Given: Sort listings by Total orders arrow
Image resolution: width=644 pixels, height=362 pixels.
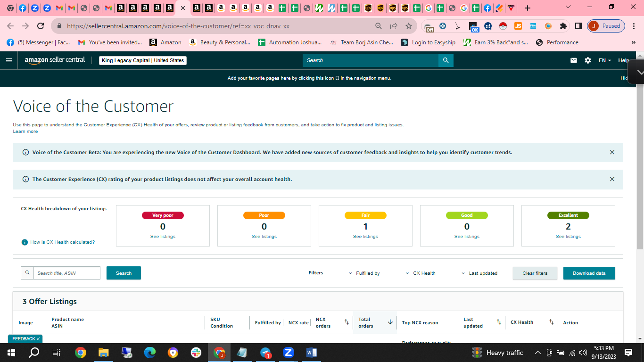Looking at the screenshot, I should pyautogui.click(x=390, y=322).
